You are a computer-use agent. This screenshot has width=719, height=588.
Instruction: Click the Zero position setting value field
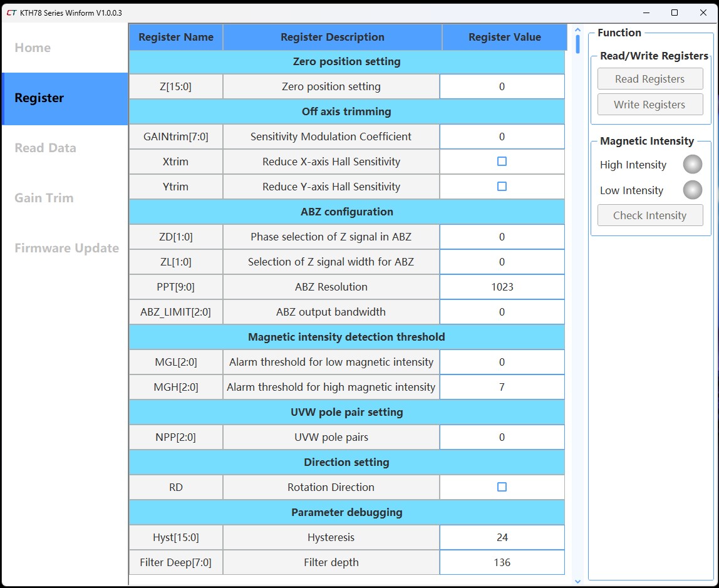[x=502, y=86]
